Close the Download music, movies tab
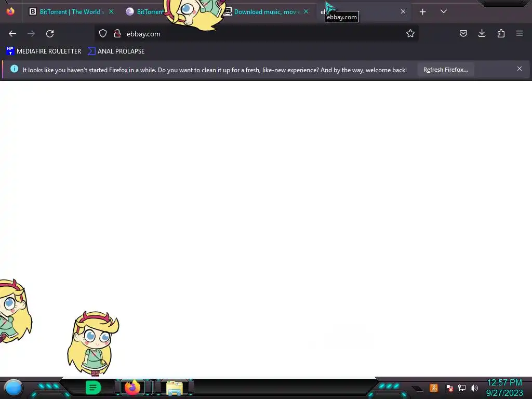The height and width of the screenshot is (399, 532). [x=306, y=11]
